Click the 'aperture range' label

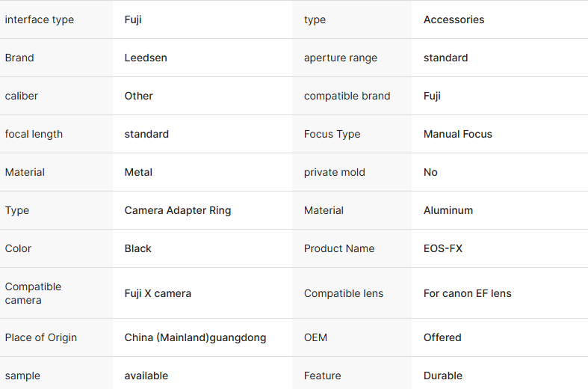point(341,58)
